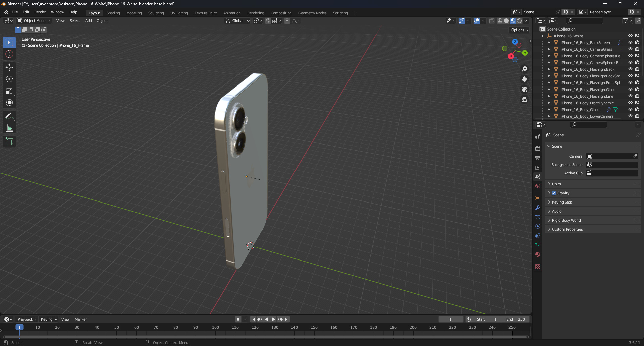Open the timeline Playback popover
The image size is (644, 346).
[27, 319]
